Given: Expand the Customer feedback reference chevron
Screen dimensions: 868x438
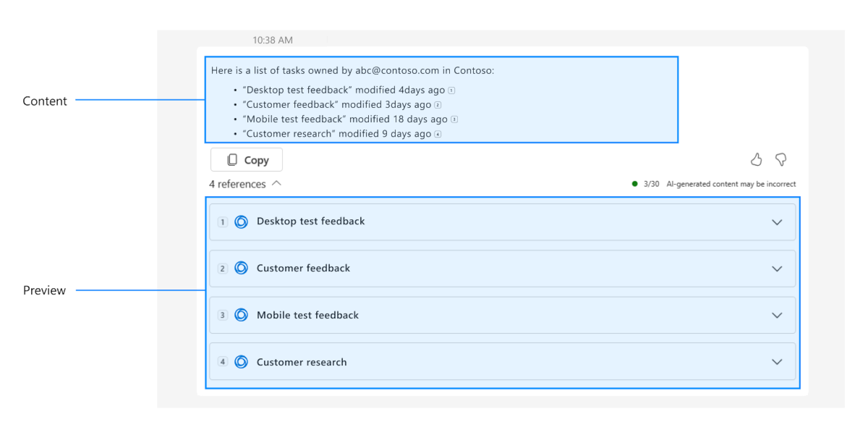Looking at the screenshot, I should 777,269.
